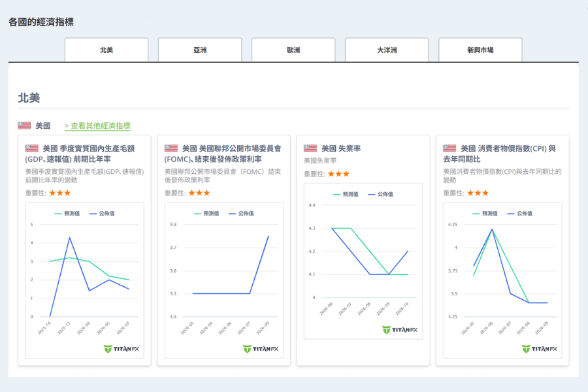The width and height of the screenshot is (588, 392).
Task: Click the flag icon in the FOMC card
Action: coord(171,148)
